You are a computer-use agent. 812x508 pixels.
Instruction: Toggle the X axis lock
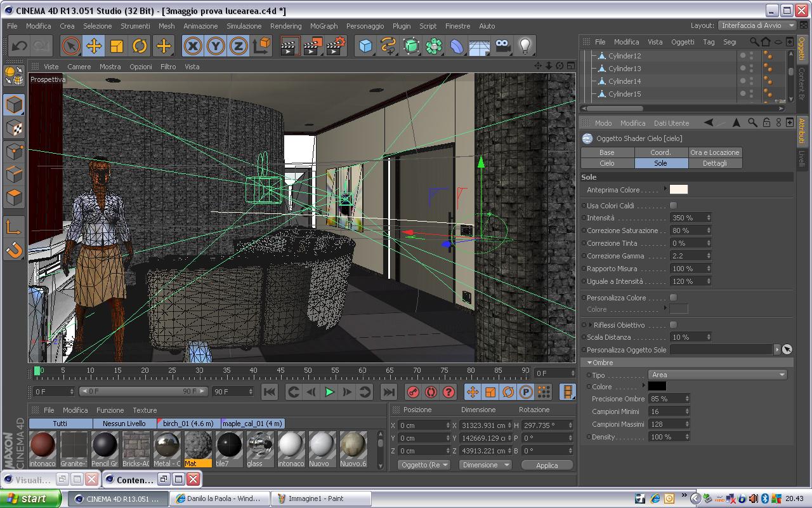tap(193, 46)
